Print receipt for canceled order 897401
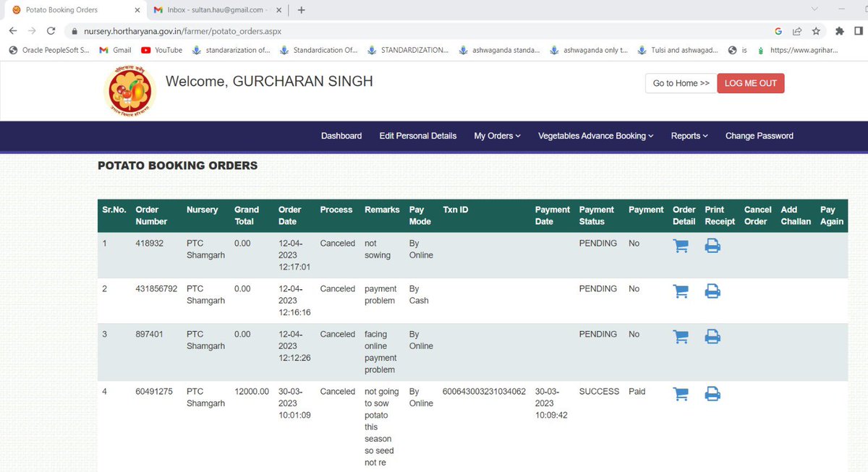 (x=712, y=335)
